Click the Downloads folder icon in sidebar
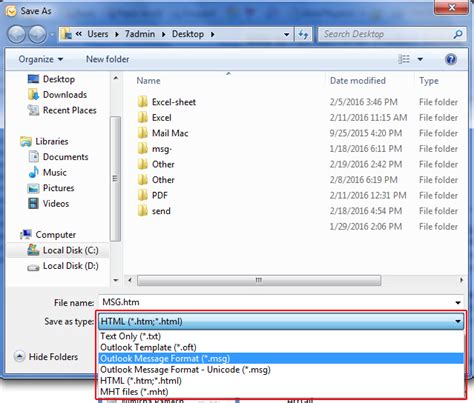Viewport: 474px width, 403px height. point(33,95)
